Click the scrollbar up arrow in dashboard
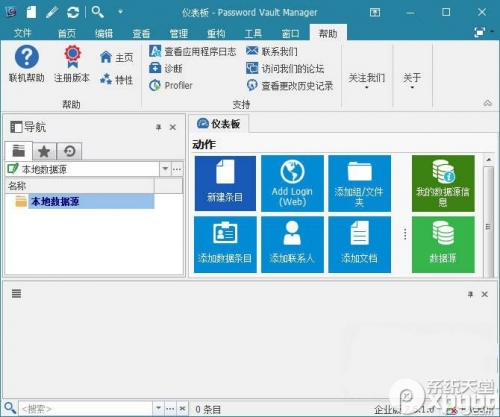 [x=488, y=160]
